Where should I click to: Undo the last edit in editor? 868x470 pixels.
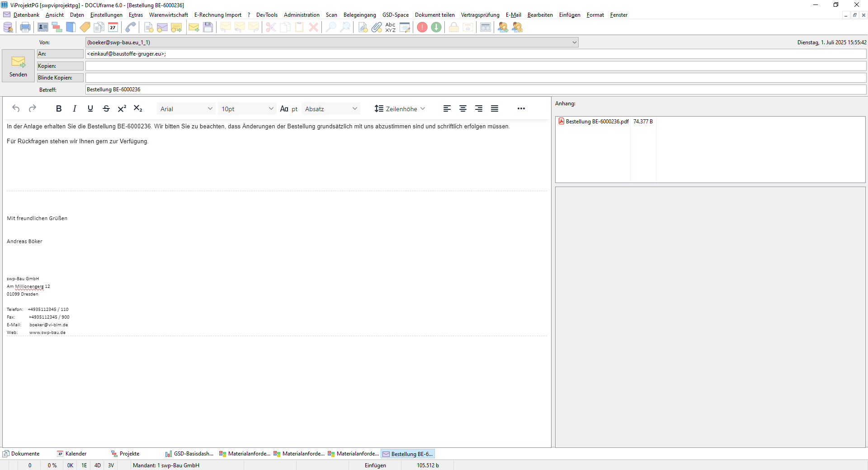coord(16,108)
